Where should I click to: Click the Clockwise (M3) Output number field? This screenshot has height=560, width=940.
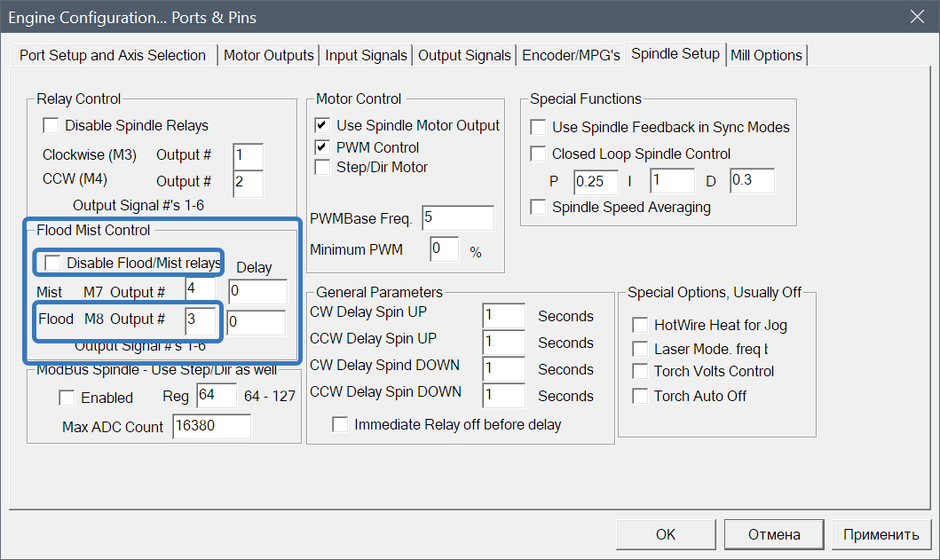coord(248,156)
